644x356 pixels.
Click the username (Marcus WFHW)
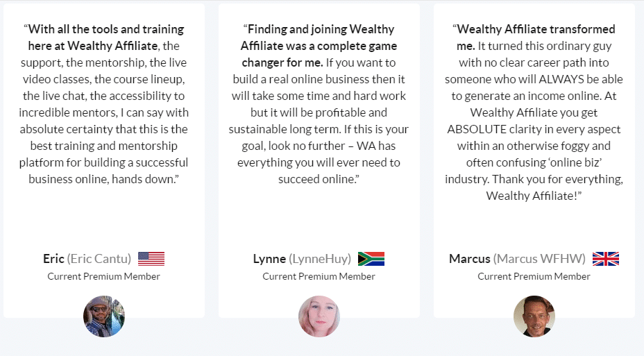[539, 259]
